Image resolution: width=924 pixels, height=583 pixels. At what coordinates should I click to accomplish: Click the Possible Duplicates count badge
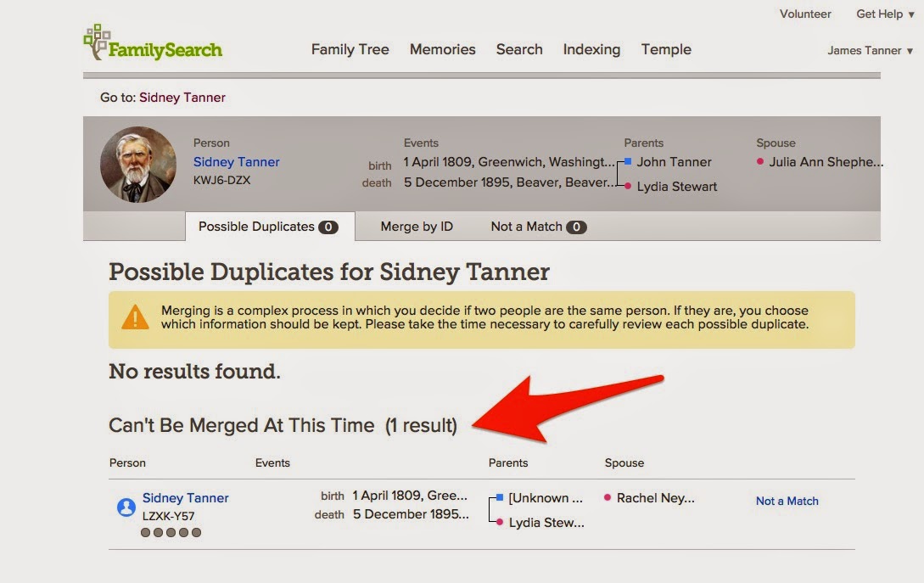tap(328, 227)
